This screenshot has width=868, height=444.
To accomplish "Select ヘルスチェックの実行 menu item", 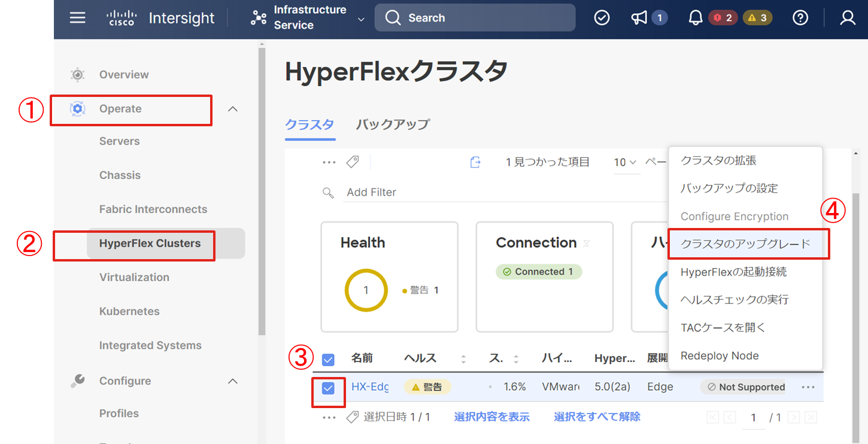I will (735, 300).
